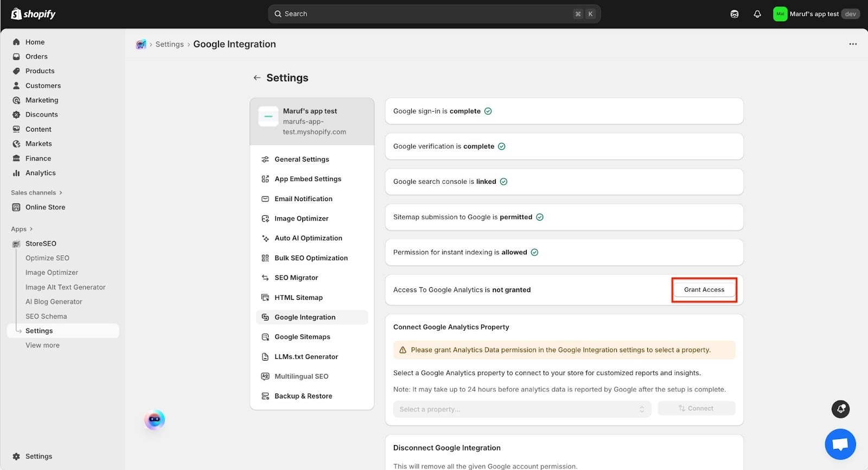Click the HTML Sitemap icon

pos(265,298)
